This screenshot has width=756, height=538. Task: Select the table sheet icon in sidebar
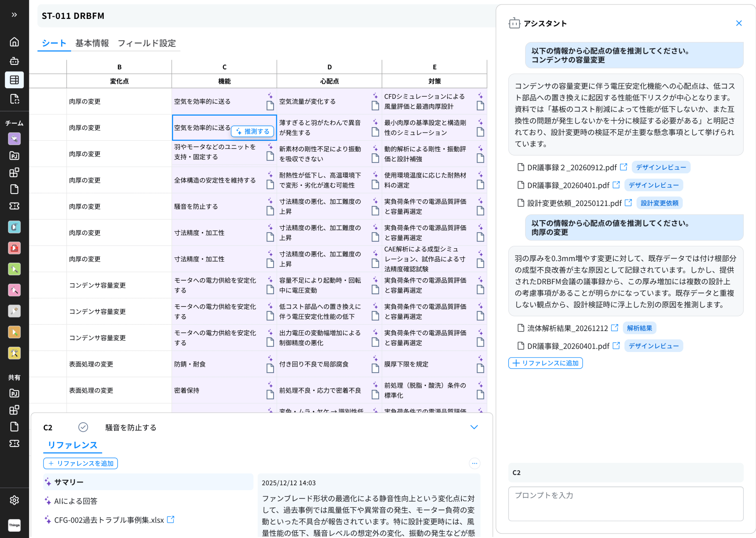pos(14,80)
